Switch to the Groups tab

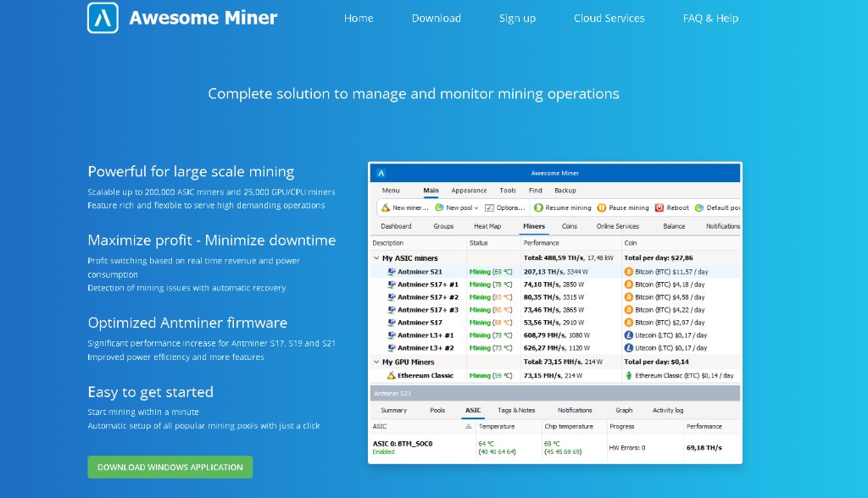pyautogui.click(x=443, y=226)
